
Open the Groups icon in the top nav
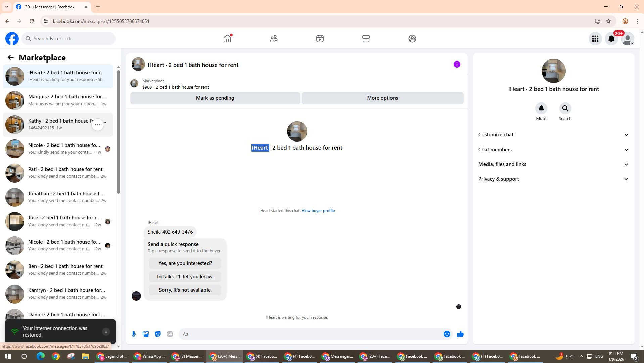pos(412,39)
